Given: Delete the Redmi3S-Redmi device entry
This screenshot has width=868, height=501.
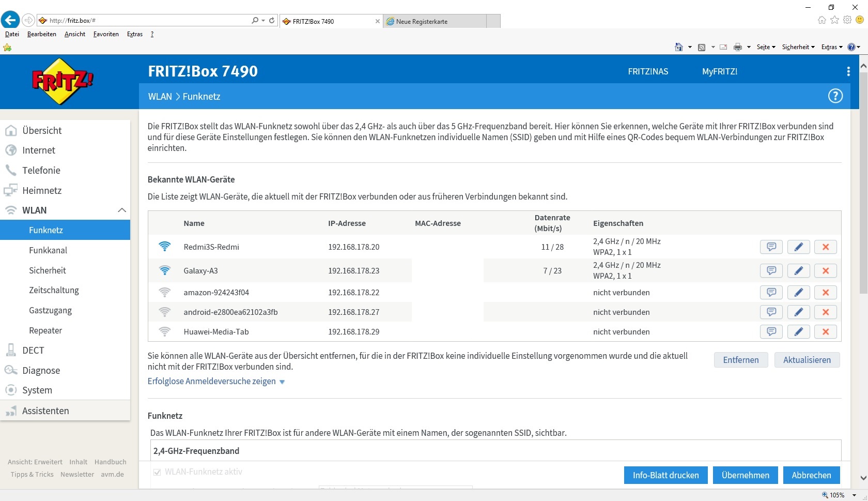Looking at the screenshot, I should [826, 247].
